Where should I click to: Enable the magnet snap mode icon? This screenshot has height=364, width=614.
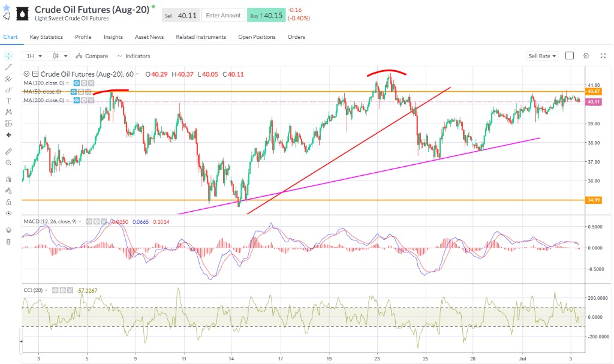click(8, 179)
